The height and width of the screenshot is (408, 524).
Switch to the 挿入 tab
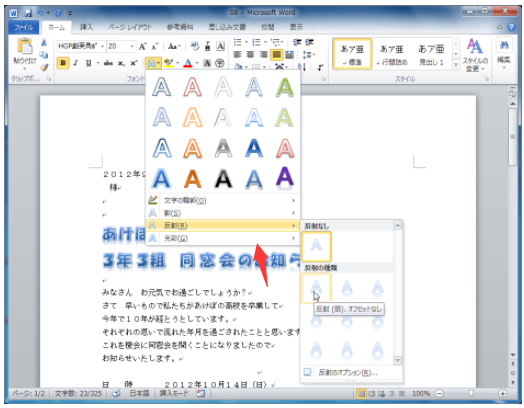pos(86,27)
